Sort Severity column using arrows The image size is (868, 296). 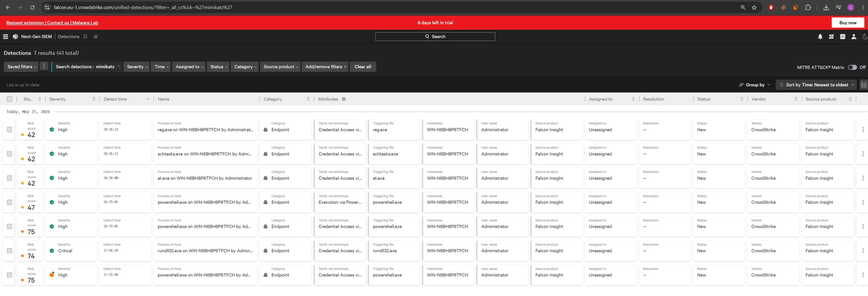tap(94, 99)
